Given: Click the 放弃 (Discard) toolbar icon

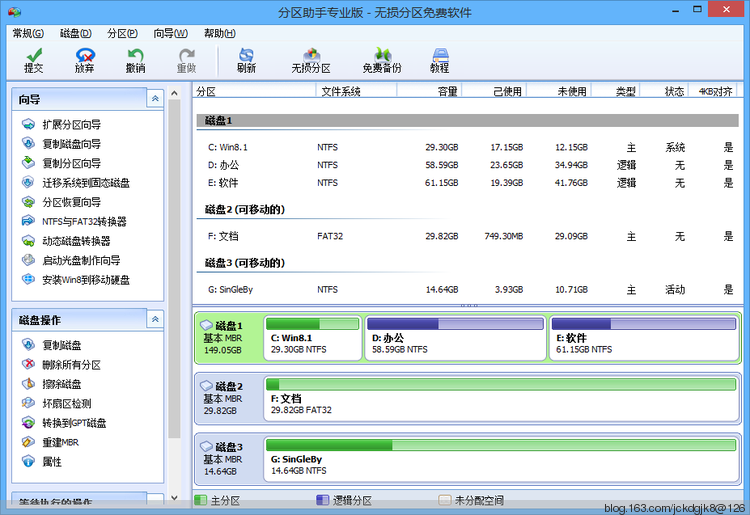Looking at the screenshot, I should 85,60.
